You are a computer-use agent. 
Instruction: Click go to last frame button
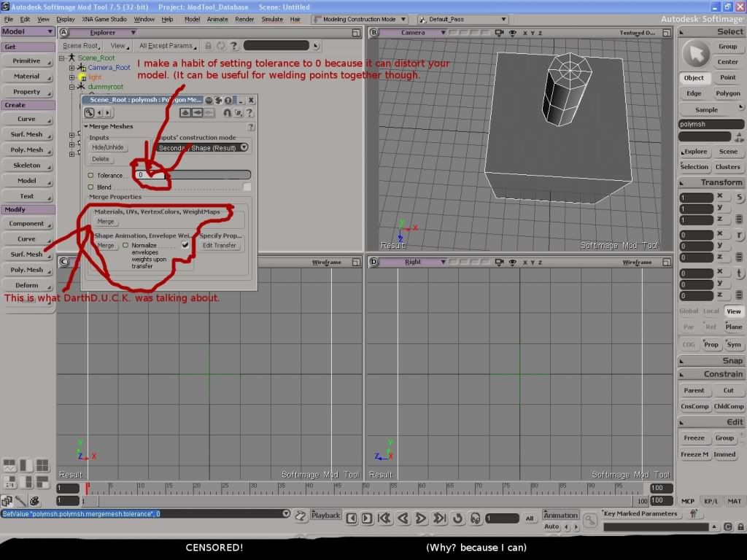click(439, 518)
